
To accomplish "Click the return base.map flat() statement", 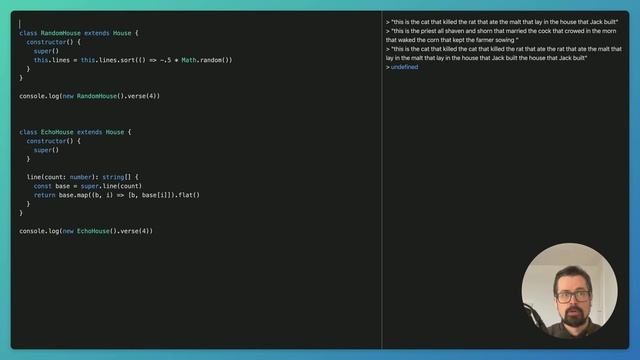I will [x=117, y=195].
